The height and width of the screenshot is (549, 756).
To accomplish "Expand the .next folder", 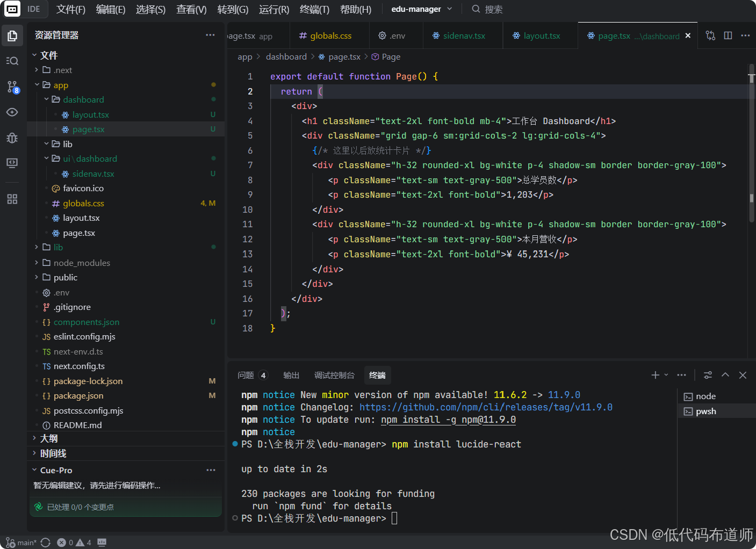I will click(x=126, y=70).
